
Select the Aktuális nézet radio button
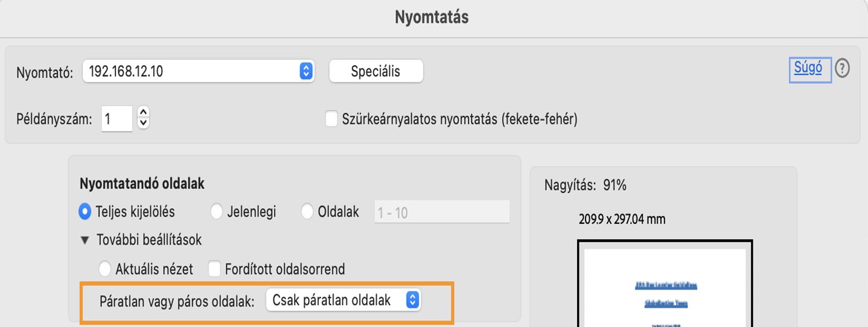pos(105,268)
